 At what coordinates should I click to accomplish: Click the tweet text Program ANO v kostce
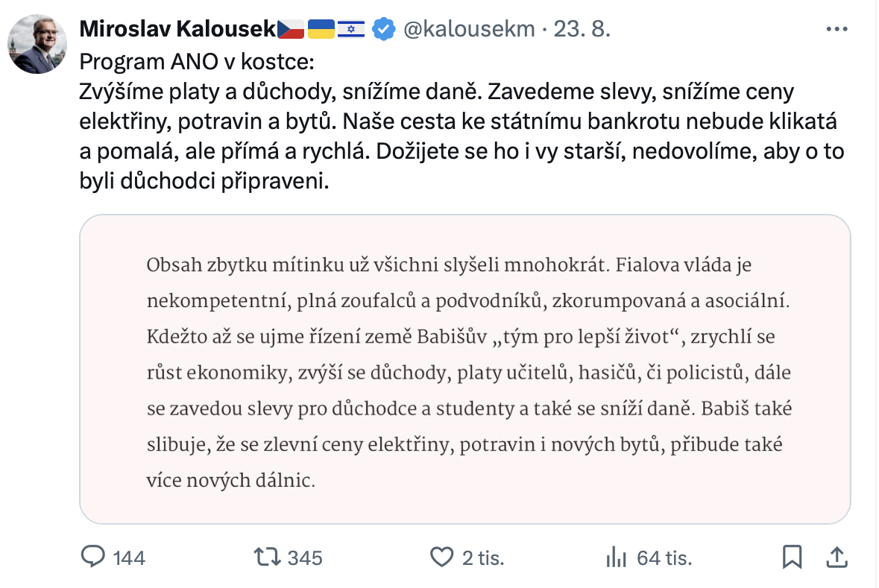tap(197, 62)
